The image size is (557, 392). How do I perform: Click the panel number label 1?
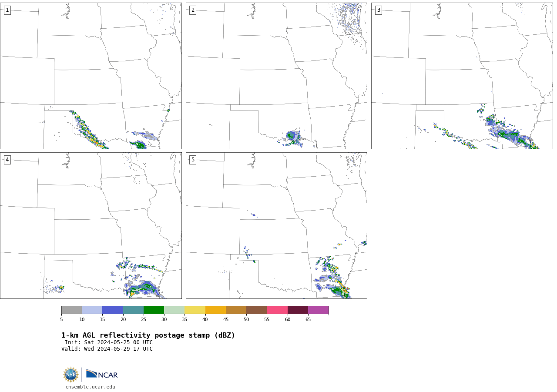click(7, 10)
